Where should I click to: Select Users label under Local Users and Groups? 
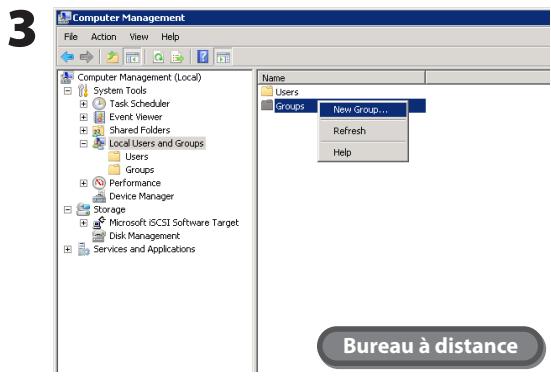click(x=137, y=157)
